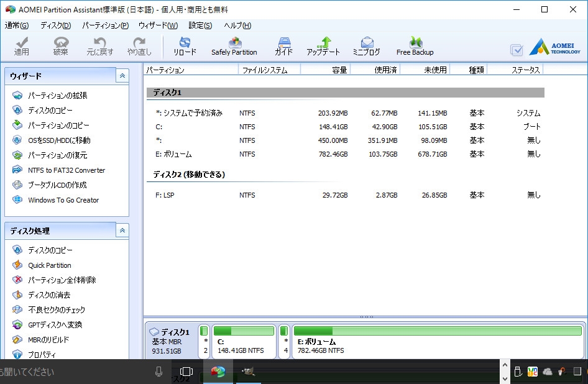588x384 pixels.
Task: Select C: 148.41GB block in disk map
Action: click(x=244, y=341)
